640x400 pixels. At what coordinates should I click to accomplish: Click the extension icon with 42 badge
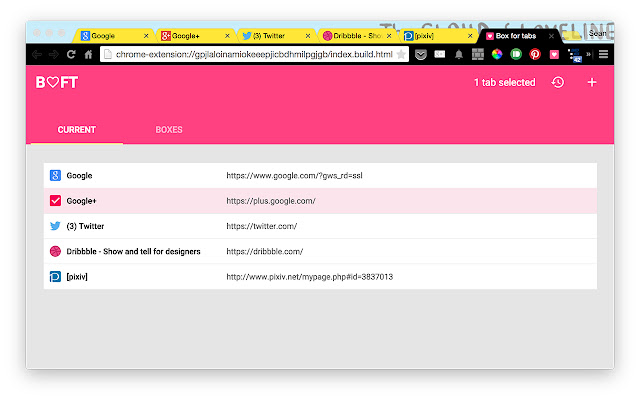575,55
